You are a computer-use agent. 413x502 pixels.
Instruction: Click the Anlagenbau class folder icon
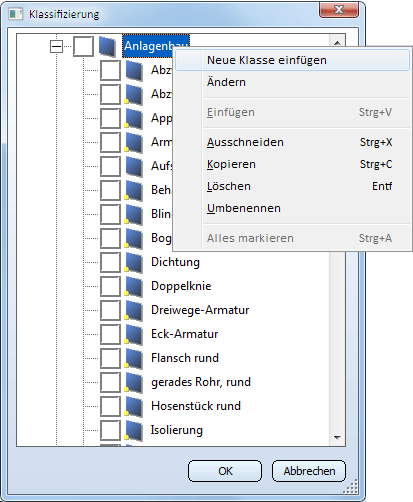point(107,46)
